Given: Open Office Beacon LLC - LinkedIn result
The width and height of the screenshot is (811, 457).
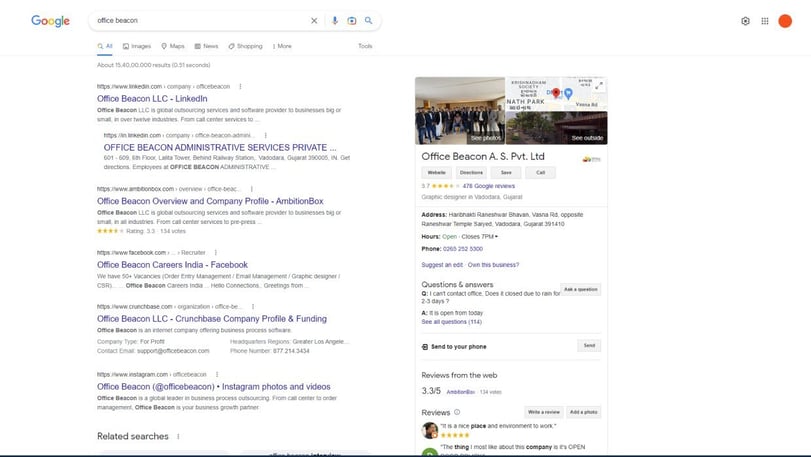Looking at the screenshot, I should 152,99.
